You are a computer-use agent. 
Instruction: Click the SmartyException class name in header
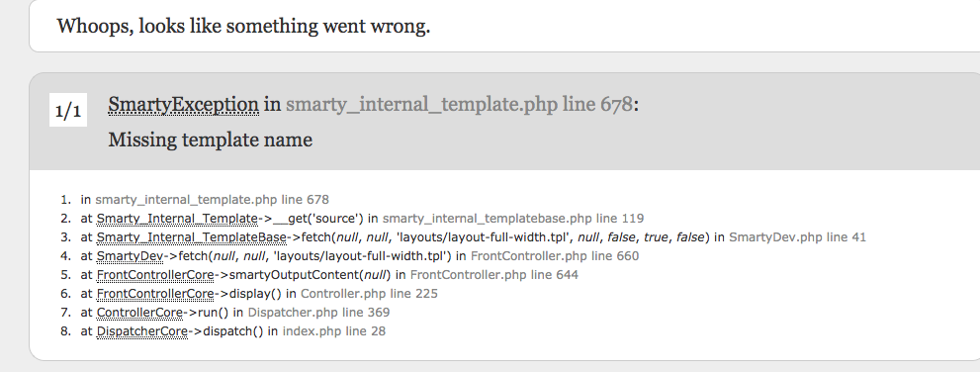click(183, 105)
